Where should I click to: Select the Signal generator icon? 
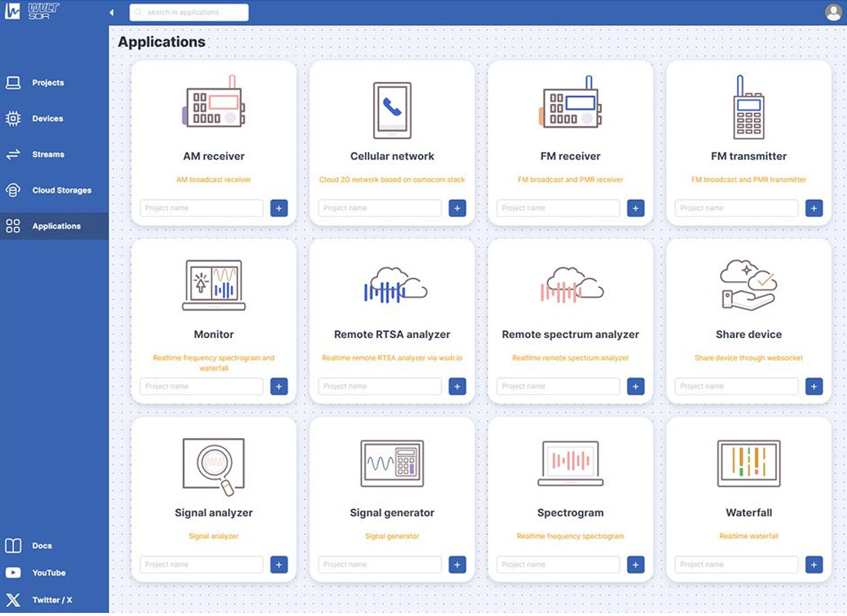(392, 464)
